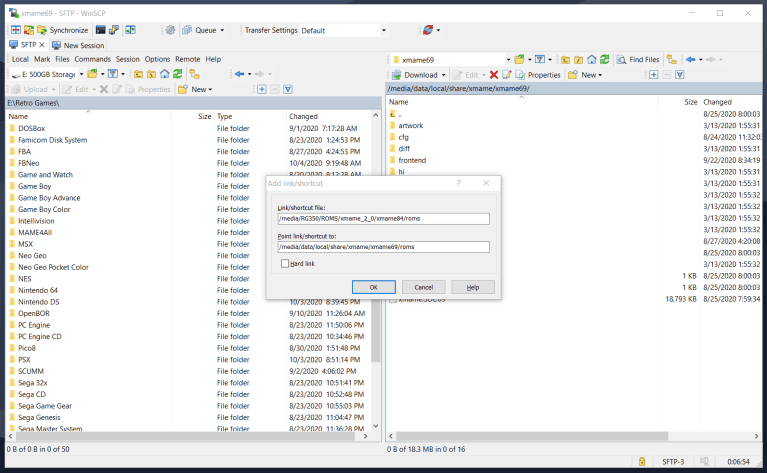767x473 pixels.
Task: Click the red delete X in remote toolbar
Action: [494, 75]
